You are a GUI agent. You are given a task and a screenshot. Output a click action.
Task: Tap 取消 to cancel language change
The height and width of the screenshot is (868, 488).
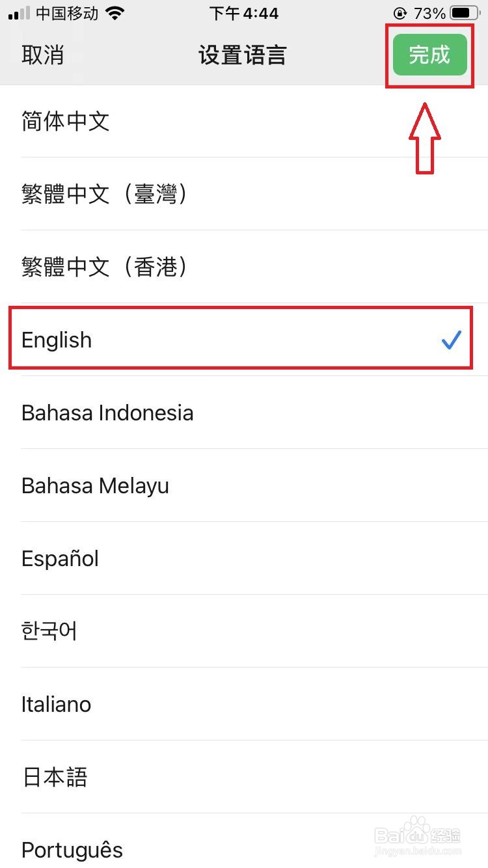[x=43, y=55]
